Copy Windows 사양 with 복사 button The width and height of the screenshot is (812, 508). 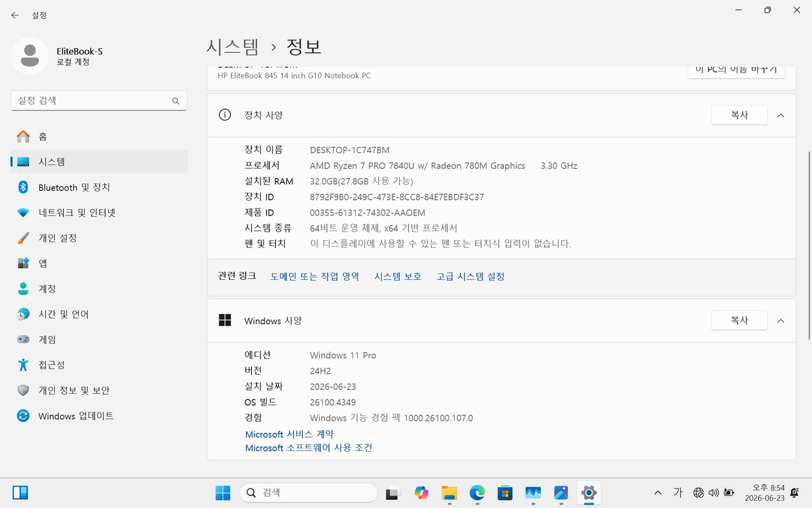[x=739, y=320]
